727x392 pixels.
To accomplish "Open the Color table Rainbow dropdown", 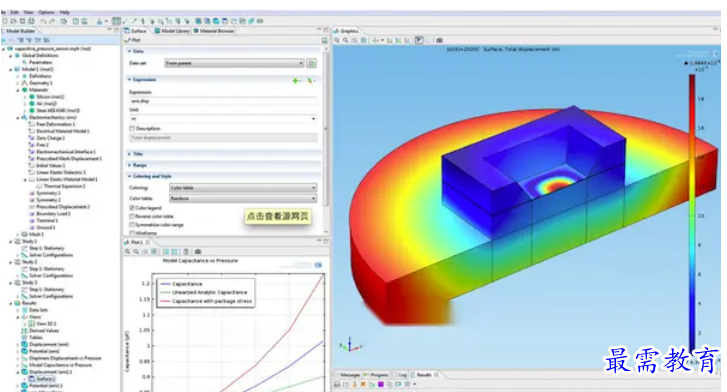I will [x=243, y=199].
